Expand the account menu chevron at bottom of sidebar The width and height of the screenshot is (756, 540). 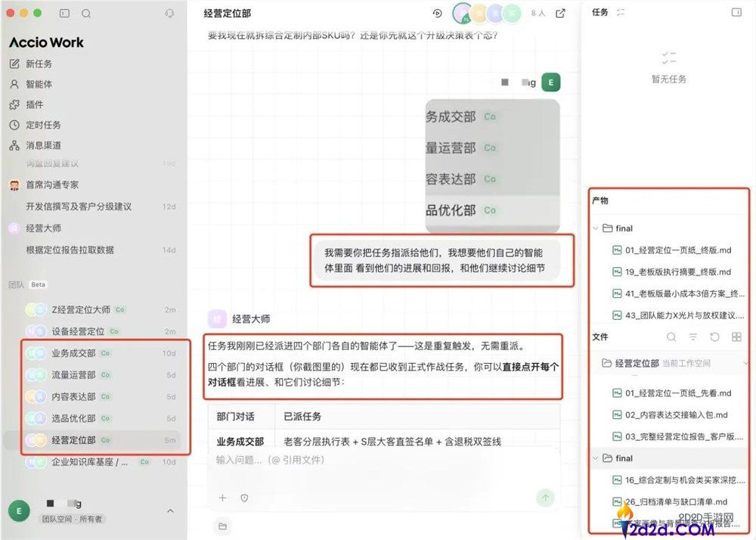(x=170, y=511)
